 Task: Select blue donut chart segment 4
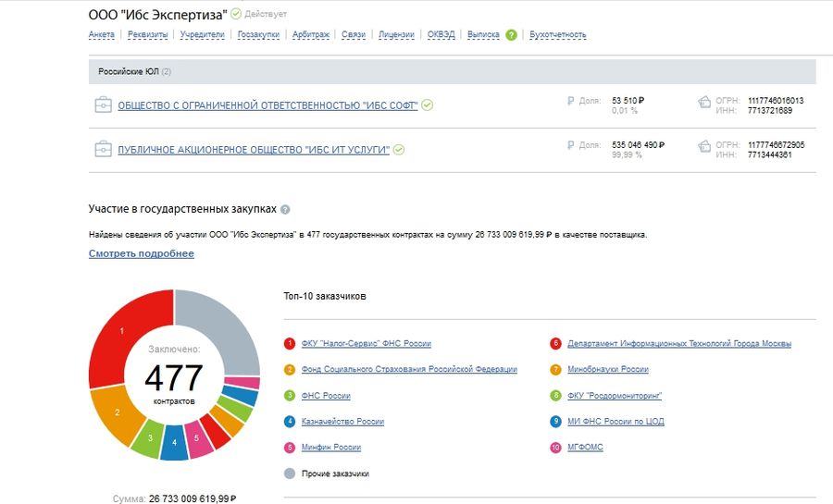coord(174,443)
